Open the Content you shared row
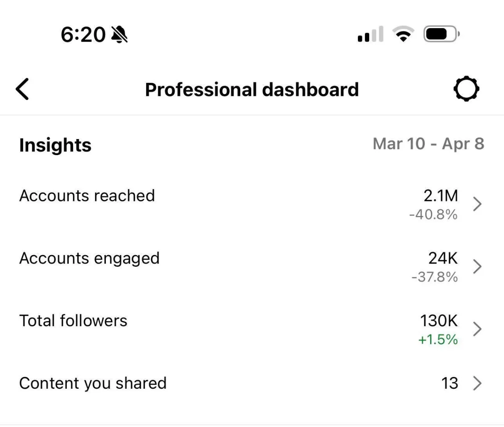Screen dimensions: 504x427 [x=93, y=383]
